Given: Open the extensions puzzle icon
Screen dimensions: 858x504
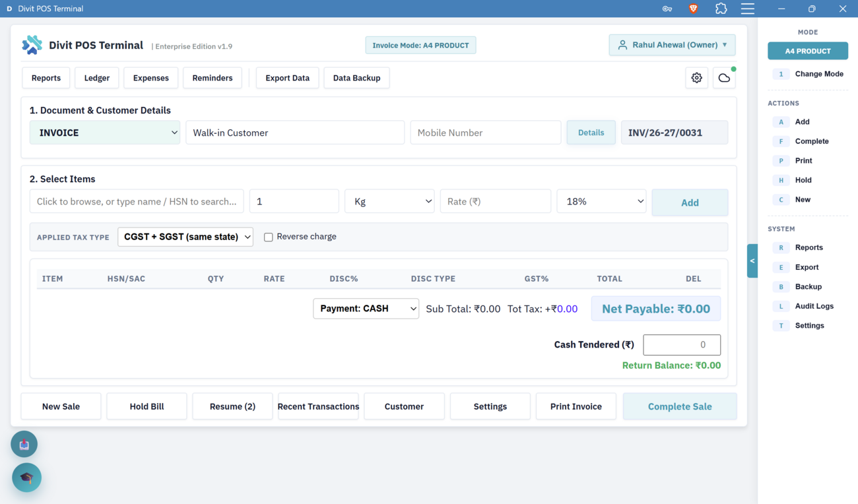Looking at the screenshot, I should click(x=721, y=9).
